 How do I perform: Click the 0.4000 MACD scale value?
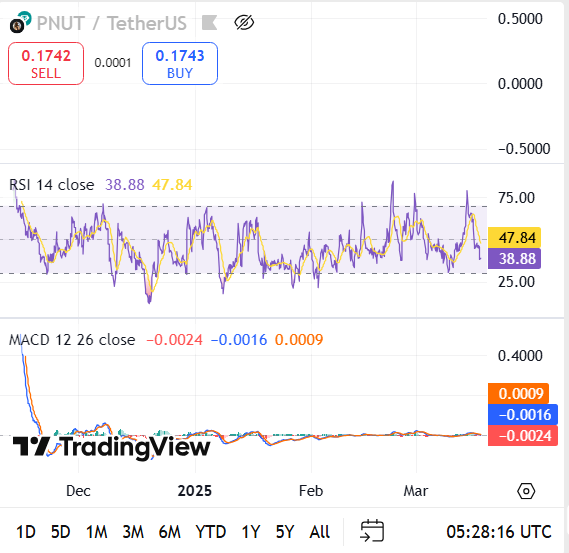pos(520,356)
